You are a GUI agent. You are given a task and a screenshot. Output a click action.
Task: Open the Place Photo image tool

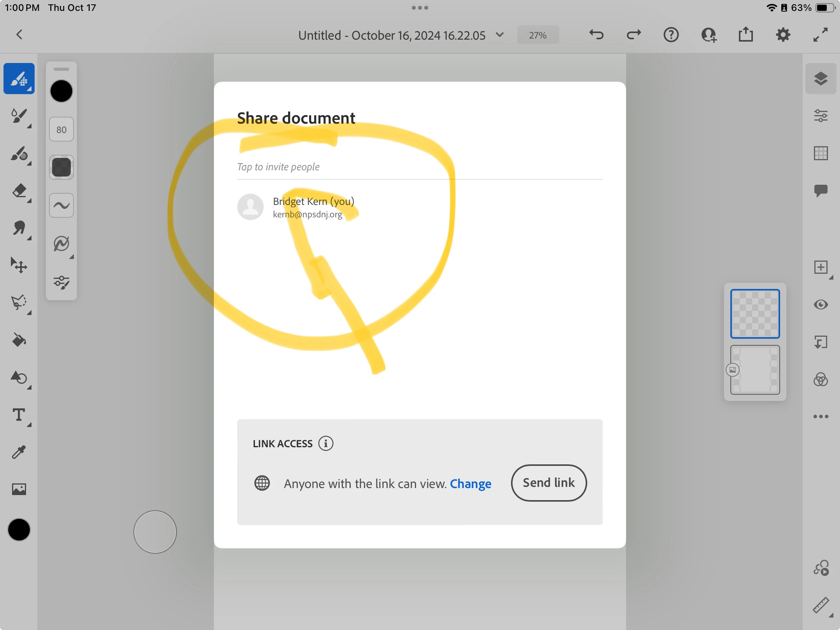(x=19, y=489)
